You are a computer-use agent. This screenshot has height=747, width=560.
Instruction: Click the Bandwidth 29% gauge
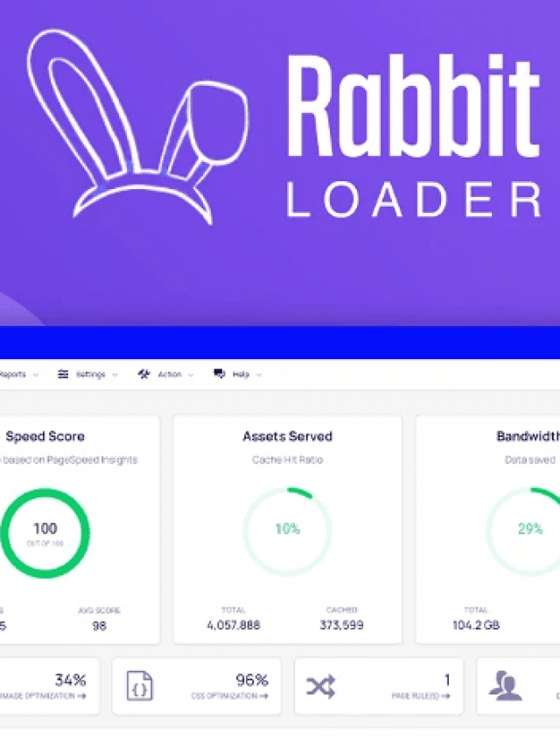pos(523,531)
